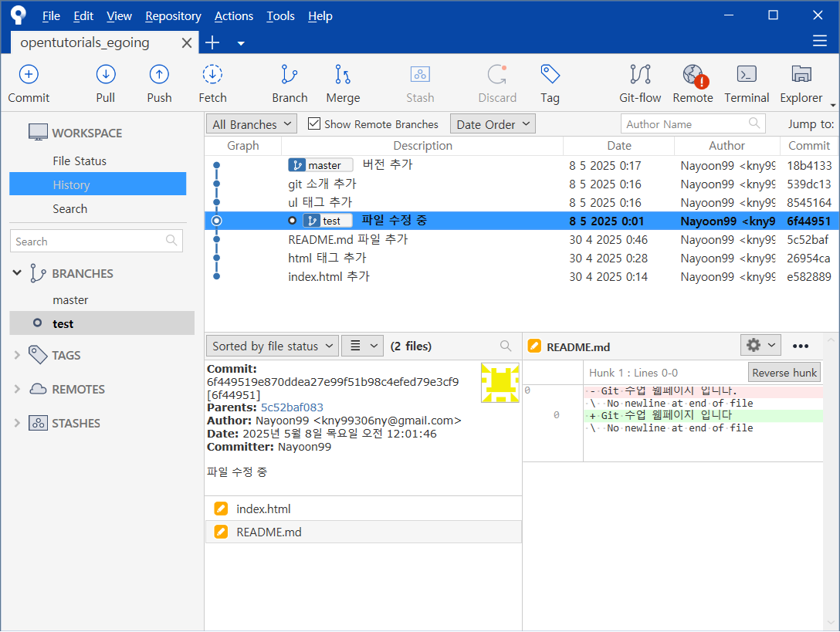Open the three-dots diff options menu

pyautogui.click(x=801, y=346)
